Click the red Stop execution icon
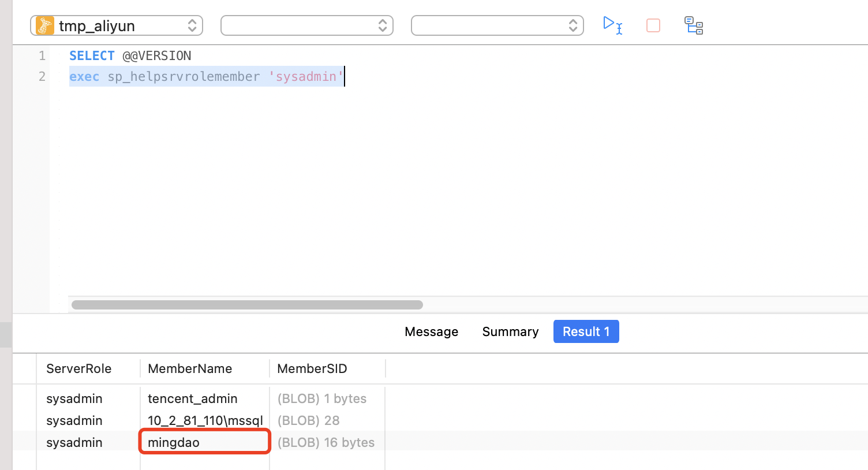 [x=653, y=25]
